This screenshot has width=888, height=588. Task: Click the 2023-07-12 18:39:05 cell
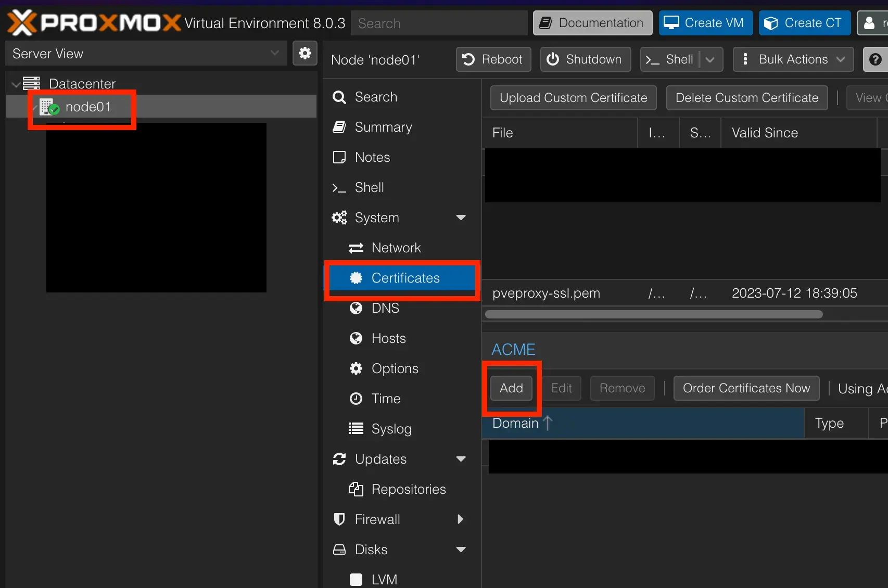pos(794,293)
